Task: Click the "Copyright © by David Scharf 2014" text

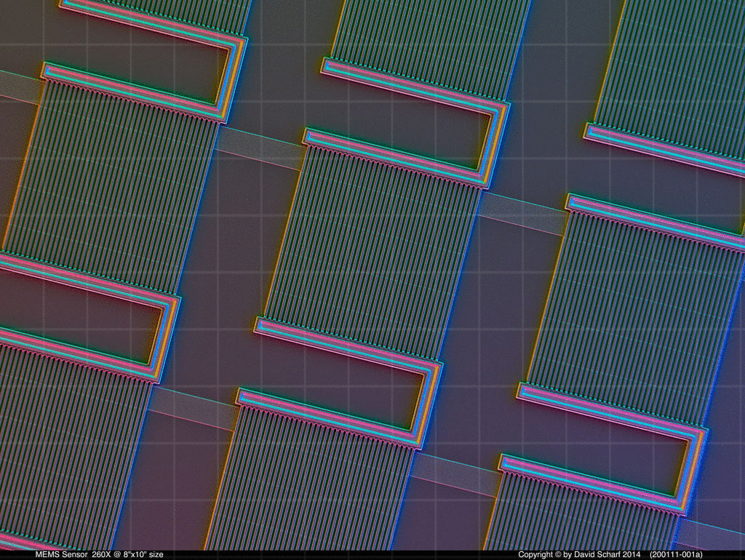Action: point(578,554)
